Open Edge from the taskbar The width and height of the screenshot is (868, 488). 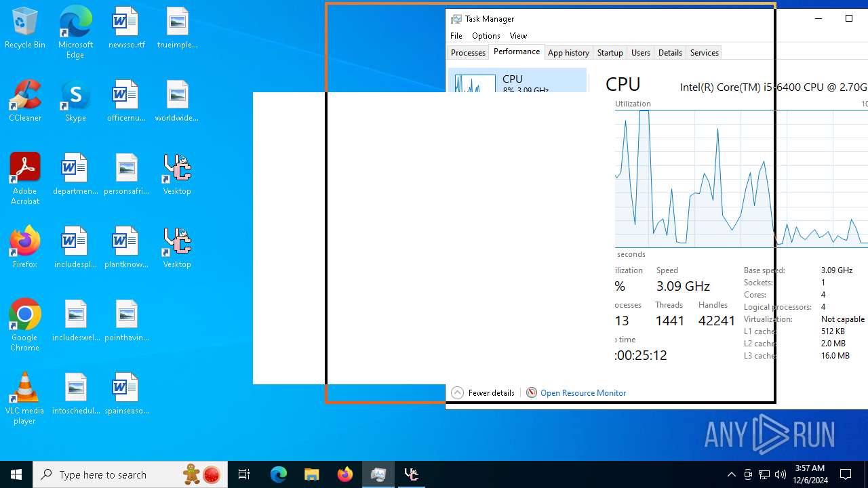[x=279, y=474]
